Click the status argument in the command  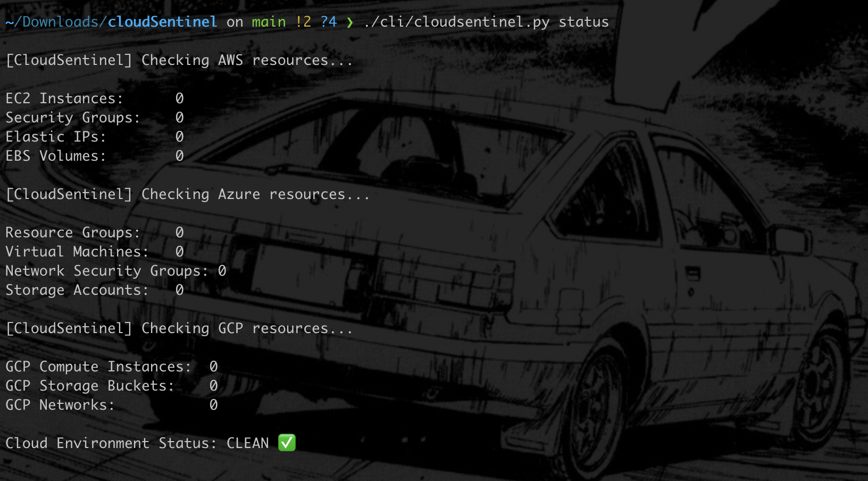tap(583, 22)
